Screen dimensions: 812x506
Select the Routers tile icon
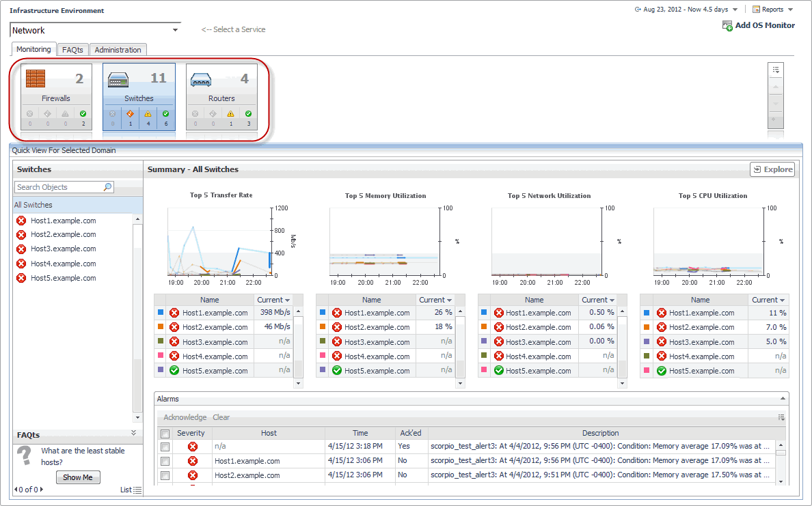202,79
